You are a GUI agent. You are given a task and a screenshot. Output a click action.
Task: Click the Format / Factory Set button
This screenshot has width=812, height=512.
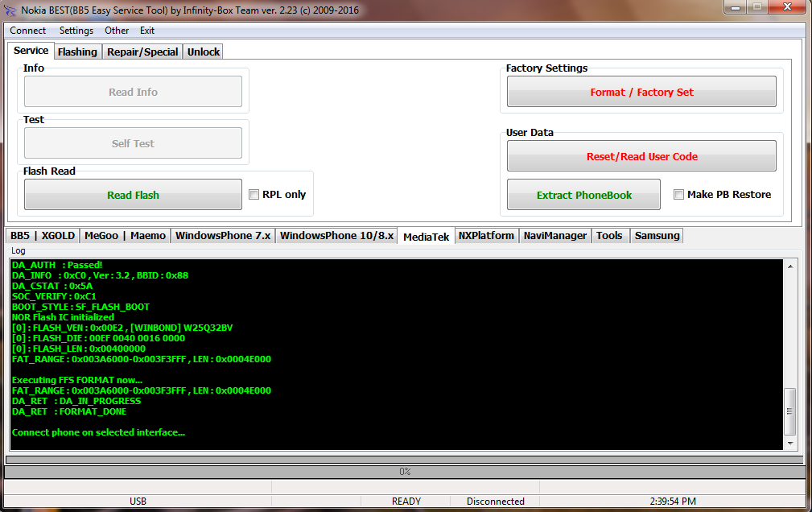[x=641, y=92]
